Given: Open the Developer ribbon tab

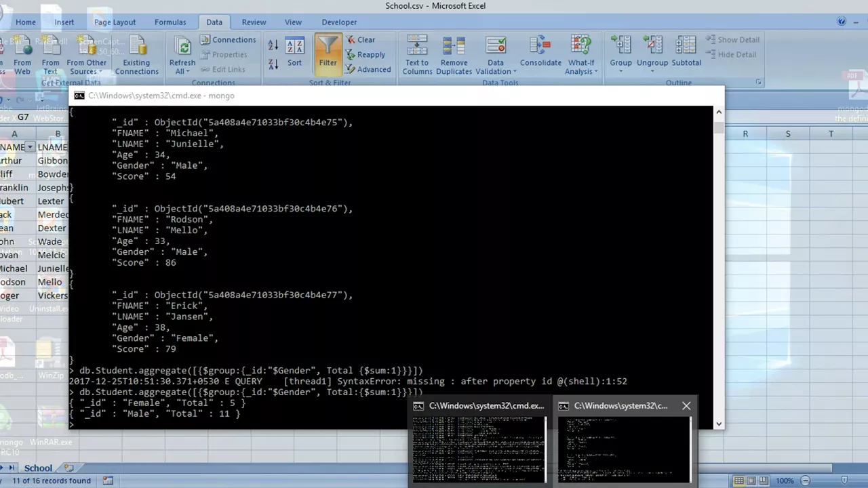Looking at the screenshot, I should [339, 22].
